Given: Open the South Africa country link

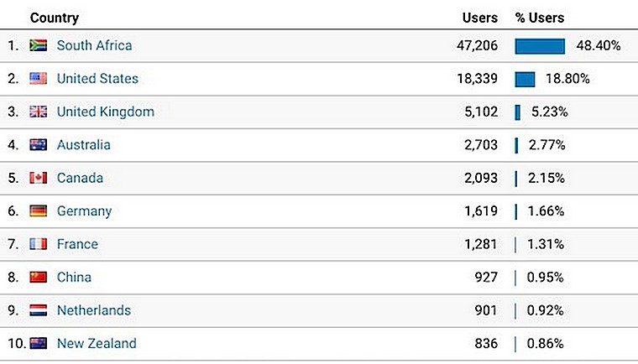Looking at the screenshot, I should (94, 45).
